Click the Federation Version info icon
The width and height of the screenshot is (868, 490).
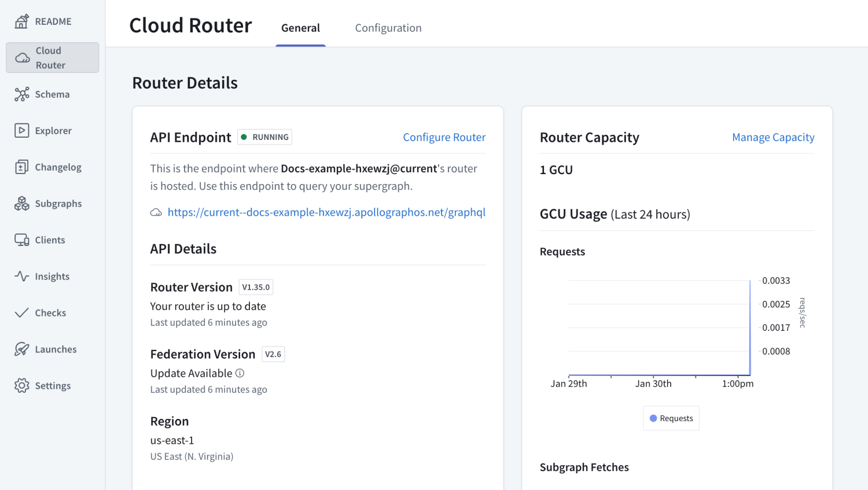pyautogui.click(x=240, y=373)
